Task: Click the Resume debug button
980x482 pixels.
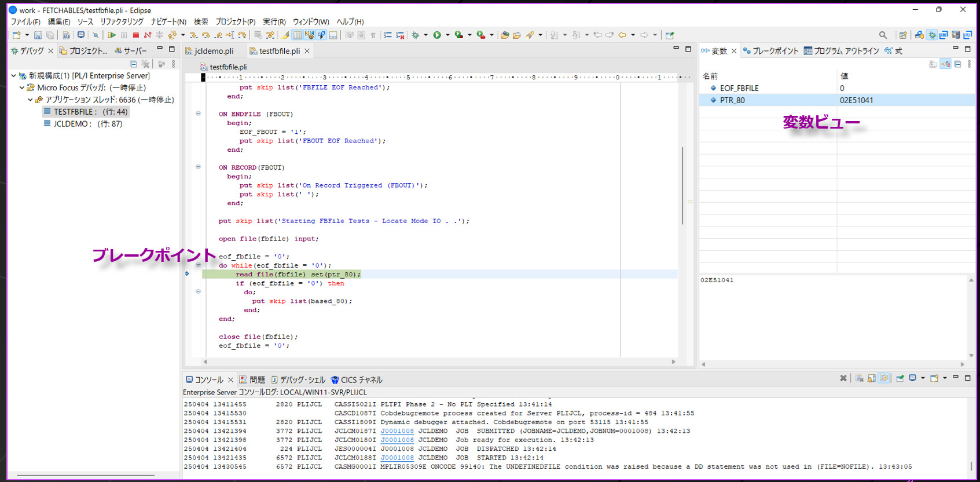Action: click(x=112, y=35)
